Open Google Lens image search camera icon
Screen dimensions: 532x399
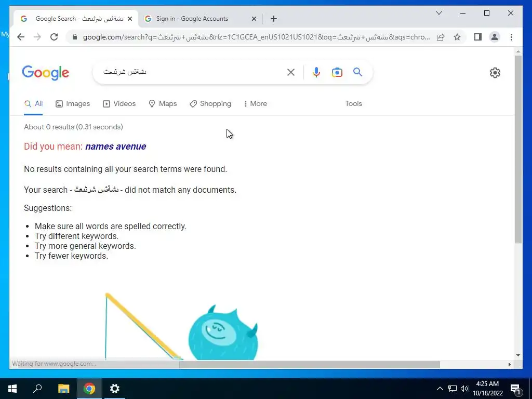click(x=337, y=72)
